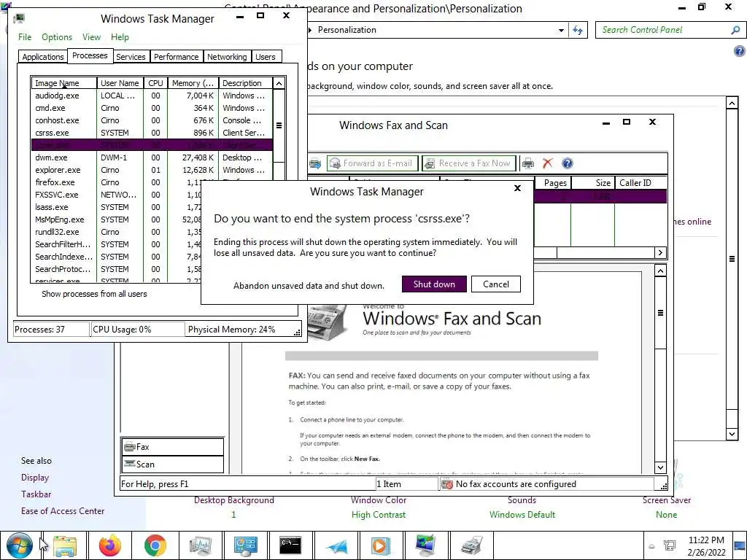Click the Shut down button

click(x=434, y=284)
